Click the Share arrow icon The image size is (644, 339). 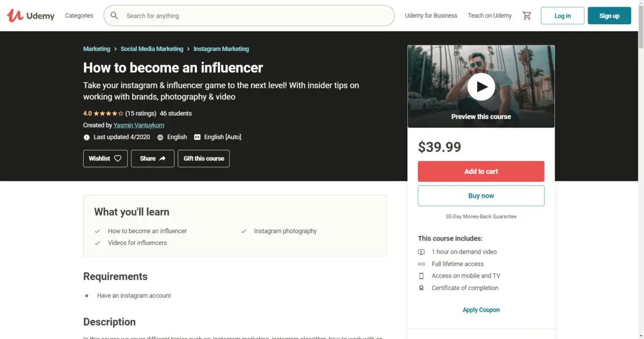coord(163,158)
